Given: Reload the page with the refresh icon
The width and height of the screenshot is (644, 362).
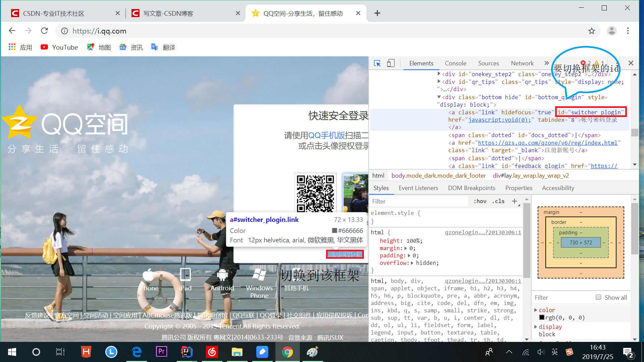Looking at the screenshot, I should point(44,31).
